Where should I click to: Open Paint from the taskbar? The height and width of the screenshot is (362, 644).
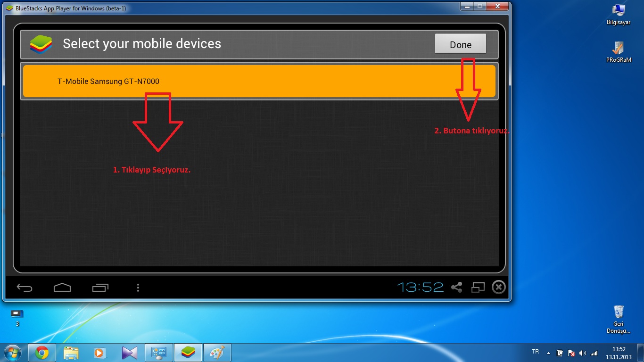pos(217,353)
